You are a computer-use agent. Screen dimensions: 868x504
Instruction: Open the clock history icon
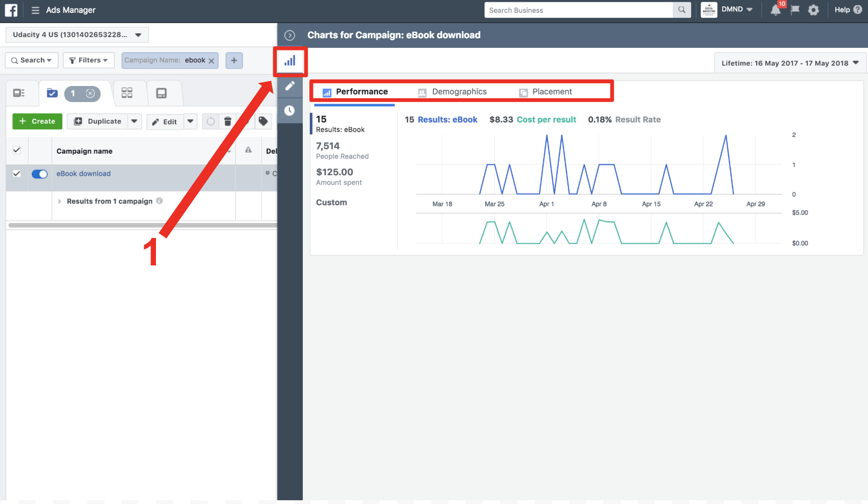(290, 111)
